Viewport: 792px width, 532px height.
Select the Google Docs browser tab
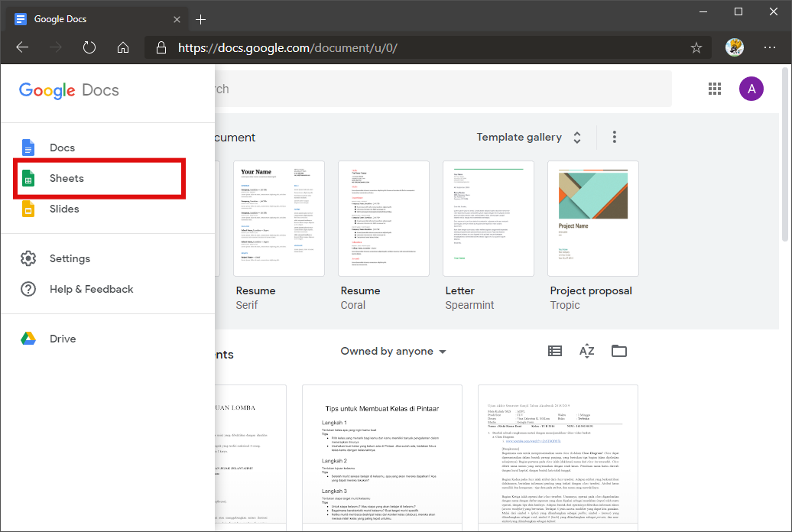point(98,19)
